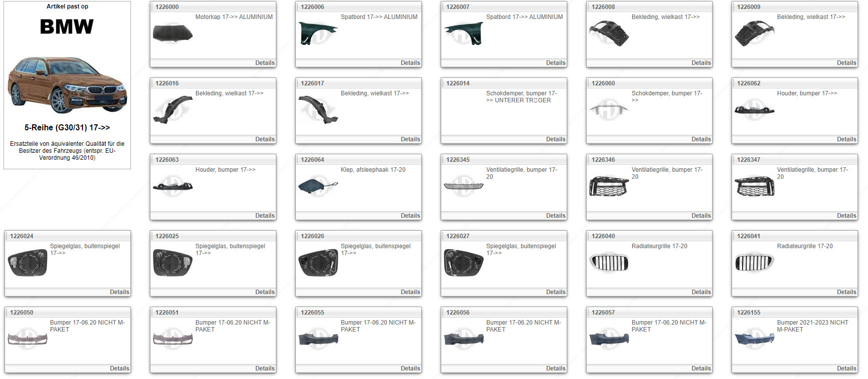Image resolution: width=868 pixels, height=379 pixels.
Task: Select mirror glass thumbnail 1226027
Action: [x=464, y=263]
